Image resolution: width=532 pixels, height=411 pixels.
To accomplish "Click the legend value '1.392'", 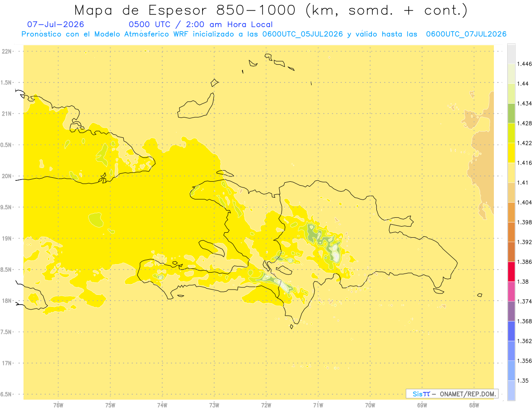I will click(x=524, y=242).
